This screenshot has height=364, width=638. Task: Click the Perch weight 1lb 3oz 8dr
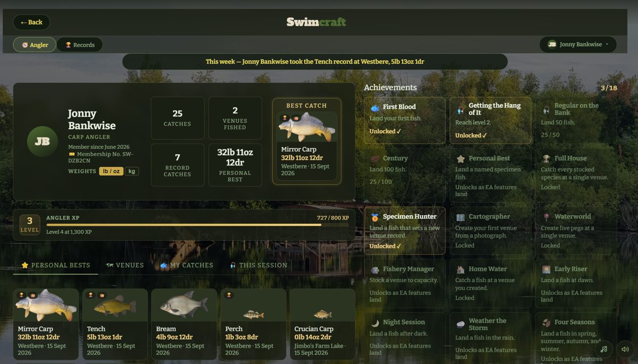(x=242, y=337)
